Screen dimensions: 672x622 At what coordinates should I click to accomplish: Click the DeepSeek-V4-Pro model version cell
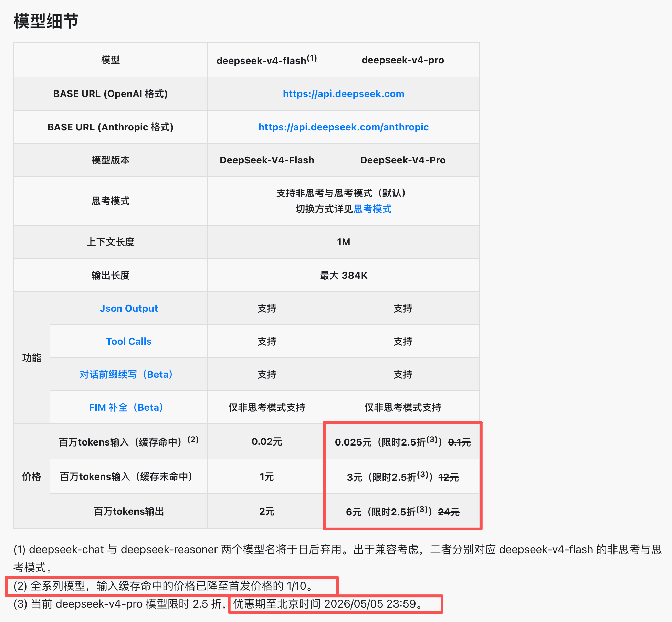click(x=402, y=160)
